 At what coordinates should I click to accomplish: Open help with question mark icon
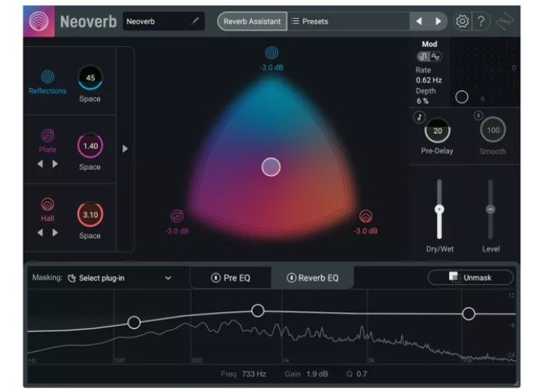point(482,21)
